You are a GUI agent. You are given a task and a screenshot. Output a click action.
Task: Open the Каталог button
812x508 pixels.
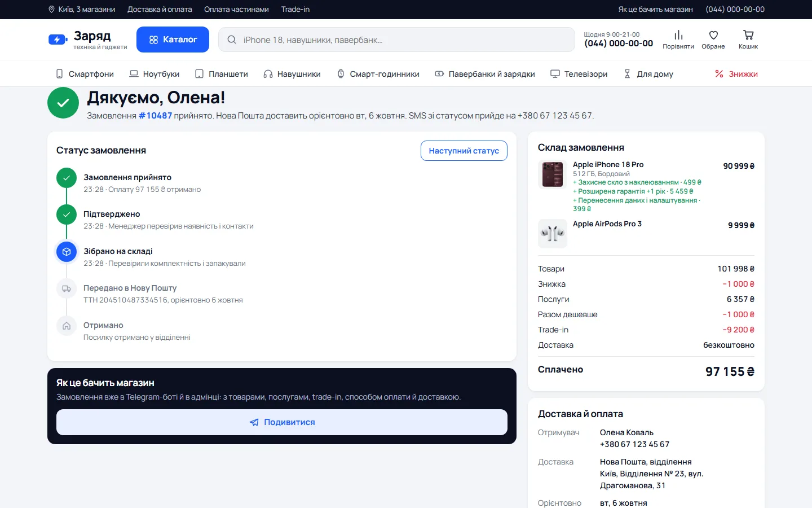(173, 40)
